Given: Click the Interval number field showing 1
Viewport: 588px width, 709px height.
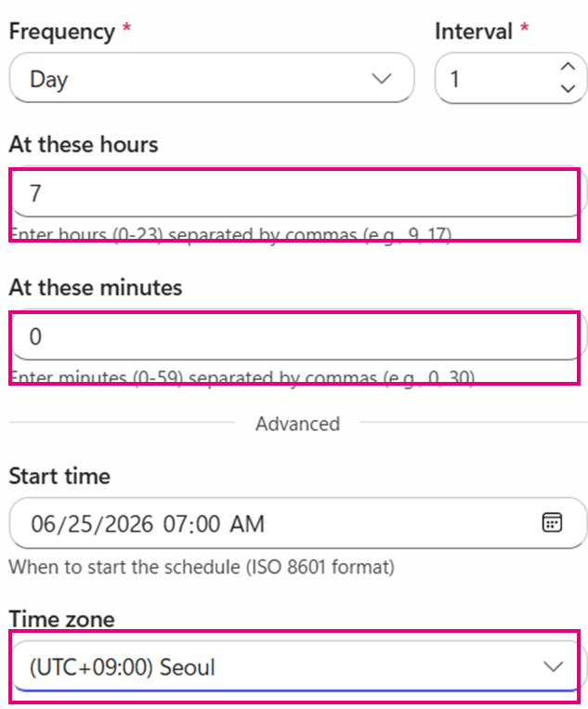Looking at the screenshot, I should pyautogui.click(x=511, y=78).
